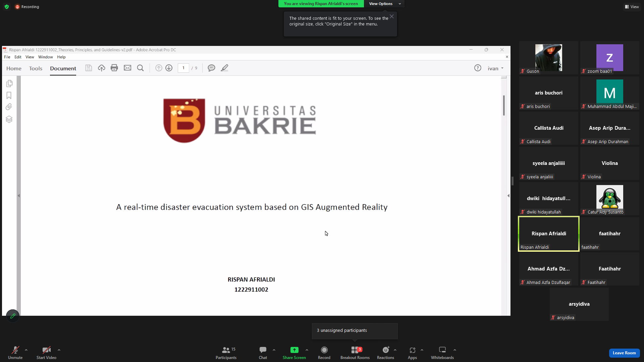Send file via envelope email icon

(x=127, y=68)
